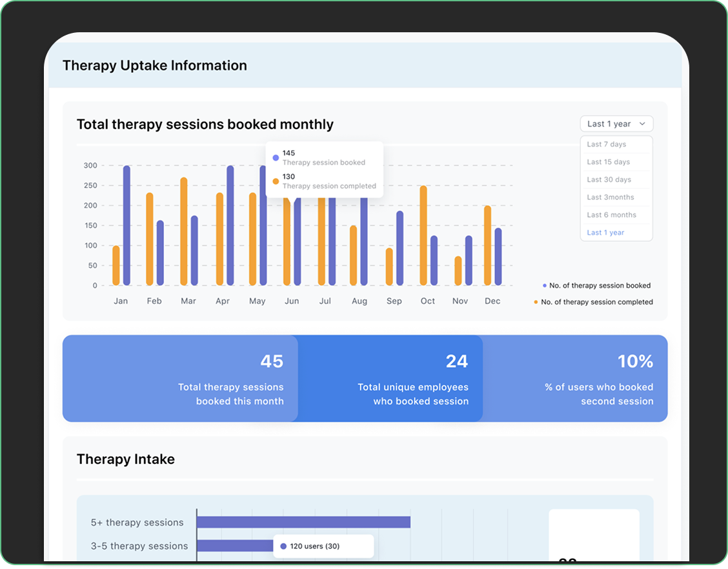Click the 5+ therapy sessions label
This screenshot has width=728, height=569.
pyautogui.click(x=137, y=523)
